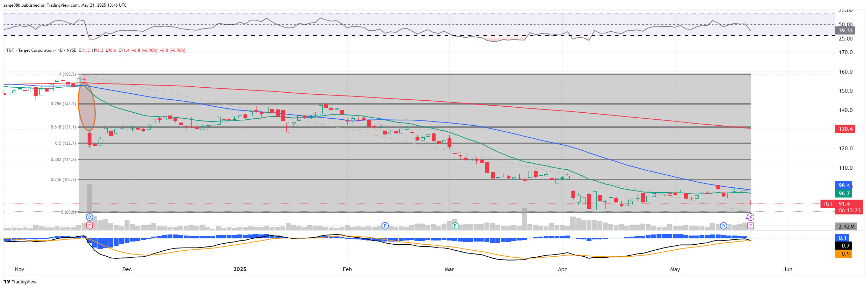Image resolution: width=868 pixels, height=288 pixels.
Task: Select the blue dividend D marker in May
Action: pyautogui.click(x=723, y=226)
